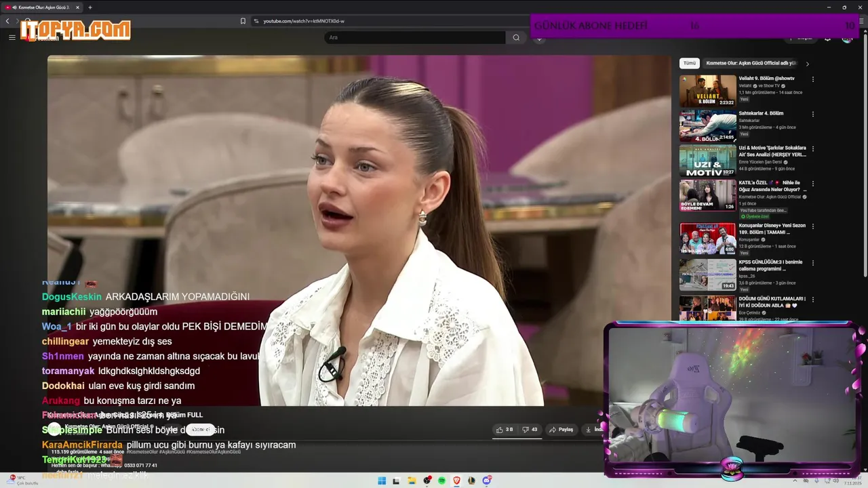Focus the 'Ara' search input field
This screenshot has width=868, height=488.
click(x=414, y=37)
